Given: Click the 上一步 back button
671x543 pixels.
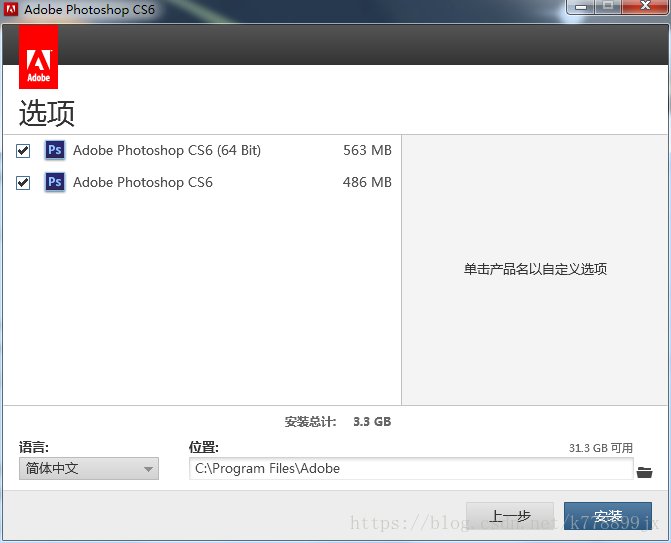Looking at the screenshot, I should [510, 516].
